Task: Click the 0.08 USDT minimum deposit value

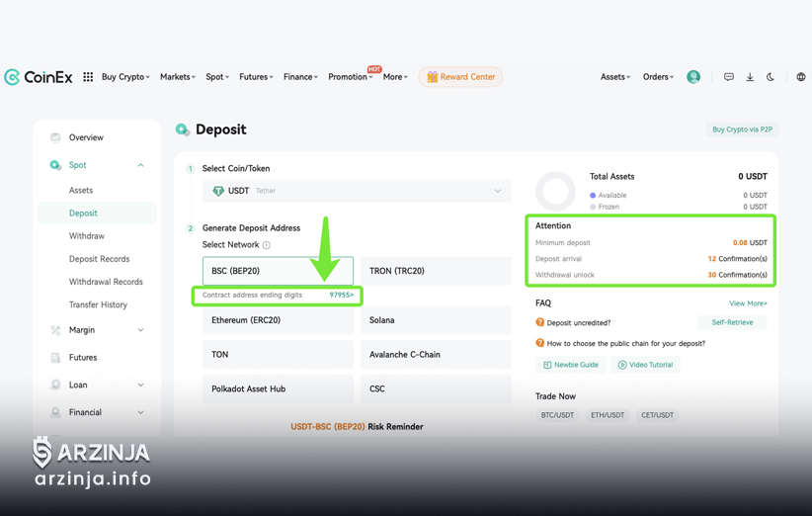Action: tap(750, 242)
